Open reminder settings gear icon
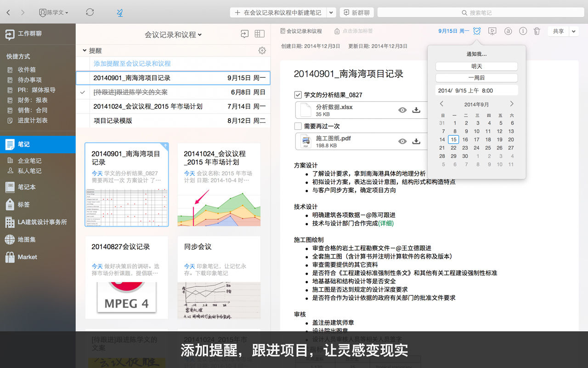Viewport: 588px width, 368px height. pyautogui.click(x=262, y=51)
